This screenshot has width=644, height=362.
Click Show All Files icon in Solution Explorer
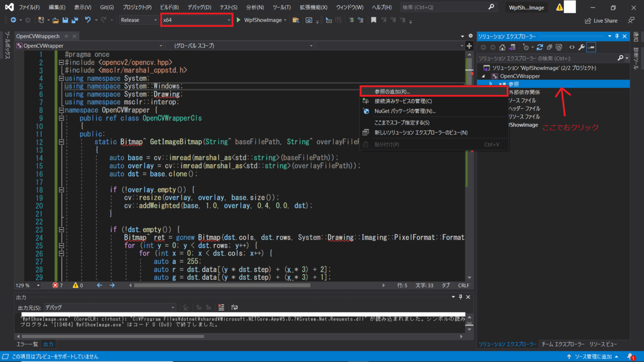tap(559, 47)
